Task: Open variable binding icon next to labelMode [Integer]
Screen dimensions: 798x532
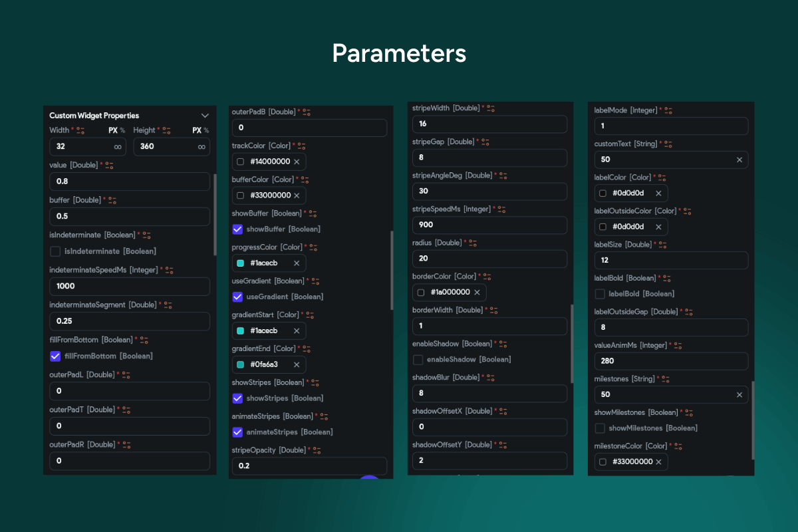Action: click(x=667, y=110)
